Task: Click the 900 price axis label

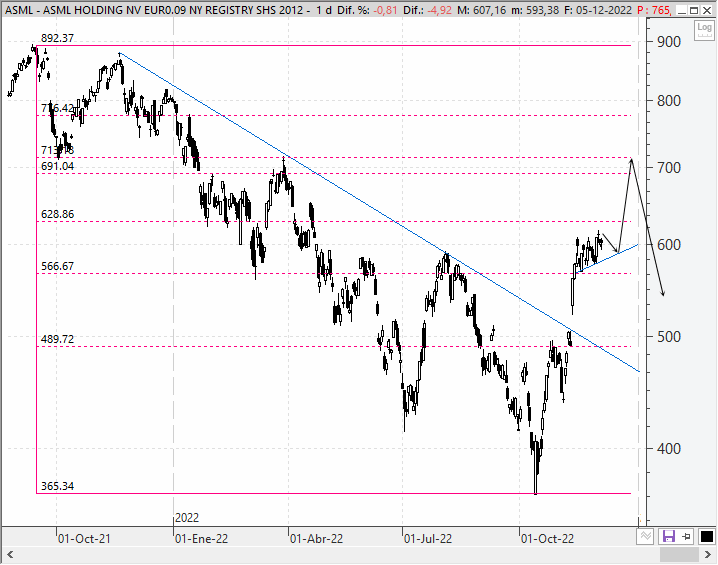Action: pyautogui.click(x=669, y=42)
